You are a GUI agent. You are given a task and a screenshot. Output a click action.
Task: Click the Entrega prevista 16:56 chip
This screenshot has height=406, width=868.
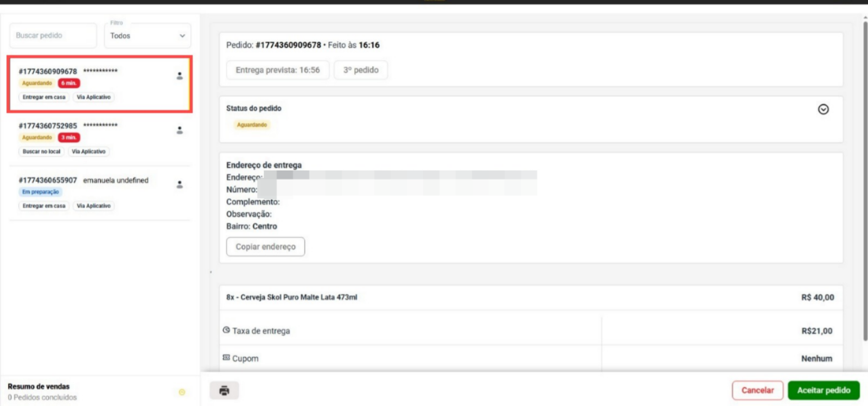278,70
